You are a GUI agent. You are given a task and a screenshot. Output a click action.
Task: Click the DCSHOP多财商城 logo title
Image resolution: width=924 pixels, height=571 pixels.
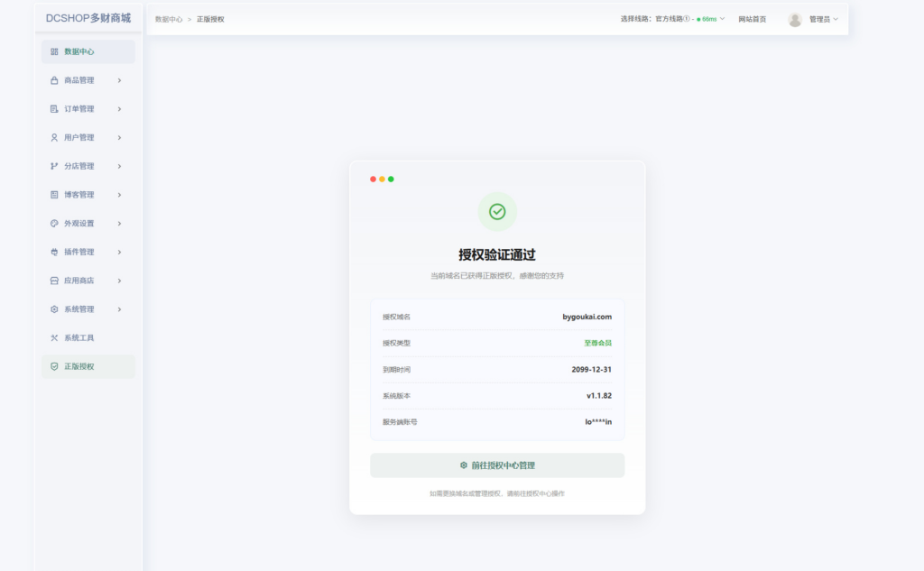point(88,18)
